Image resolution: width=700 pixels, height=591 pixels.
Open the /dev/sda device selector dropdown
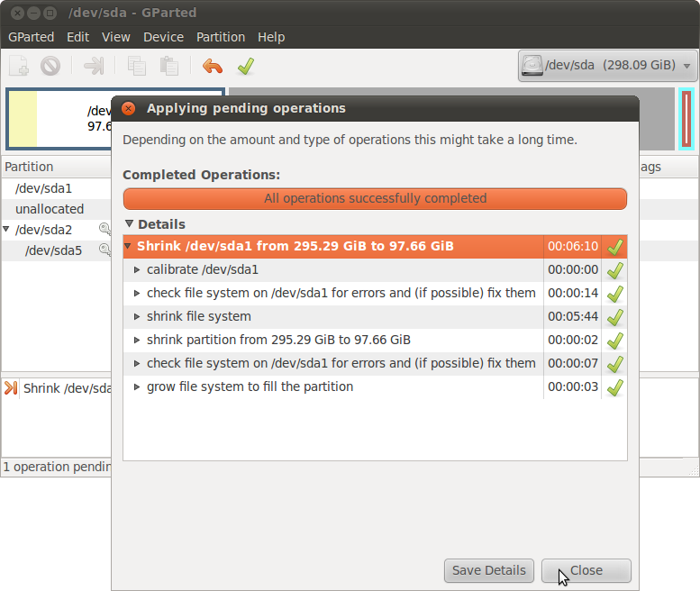tap(607, 66)
